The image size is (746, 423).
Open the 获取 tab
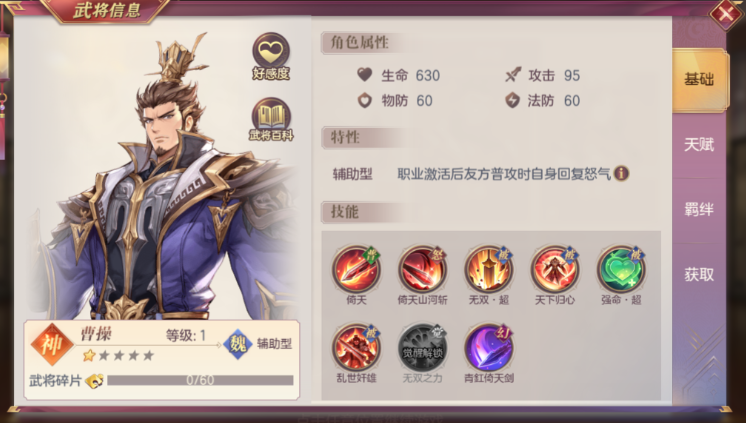699,274
